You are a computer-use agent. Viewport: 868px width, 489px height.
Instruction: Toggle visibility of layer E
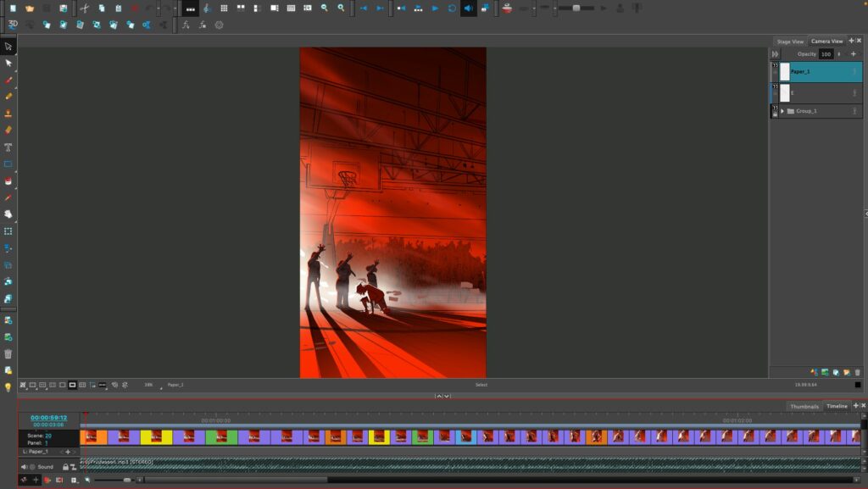pyautogui.click(x=775, y=87)
